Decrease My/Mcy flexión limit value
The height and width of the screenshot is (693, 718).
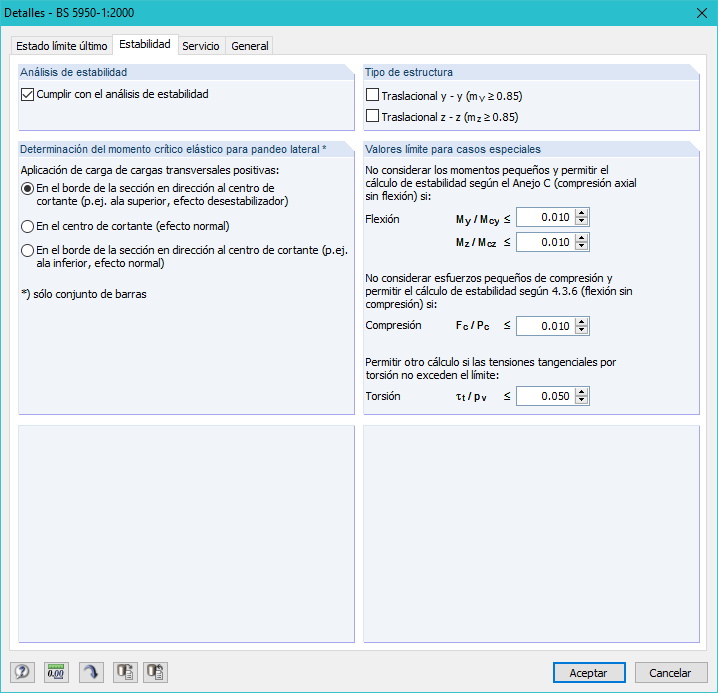[582, 221]
